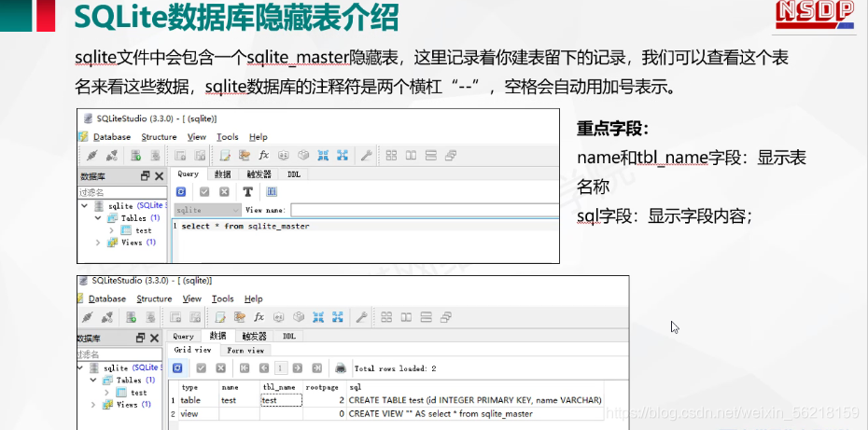Go to last page in lower grid toolbar
The width and height of the screenshot is (868, 430).
click(x=317, y=368)
